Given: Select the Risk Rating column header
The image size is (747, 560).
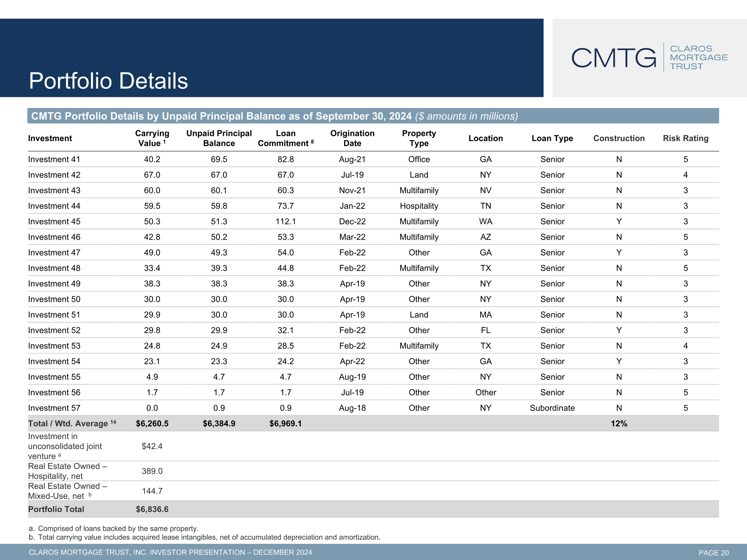Looking at the screenshot, I should 685,138.
